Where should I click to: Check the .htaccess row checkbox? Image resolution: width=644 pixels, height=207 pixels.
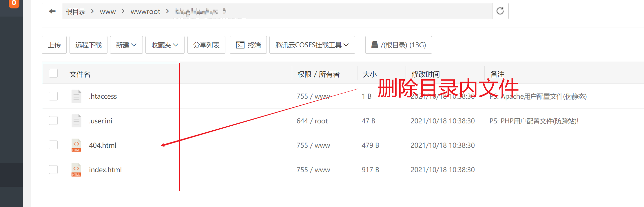click(53, 96)
